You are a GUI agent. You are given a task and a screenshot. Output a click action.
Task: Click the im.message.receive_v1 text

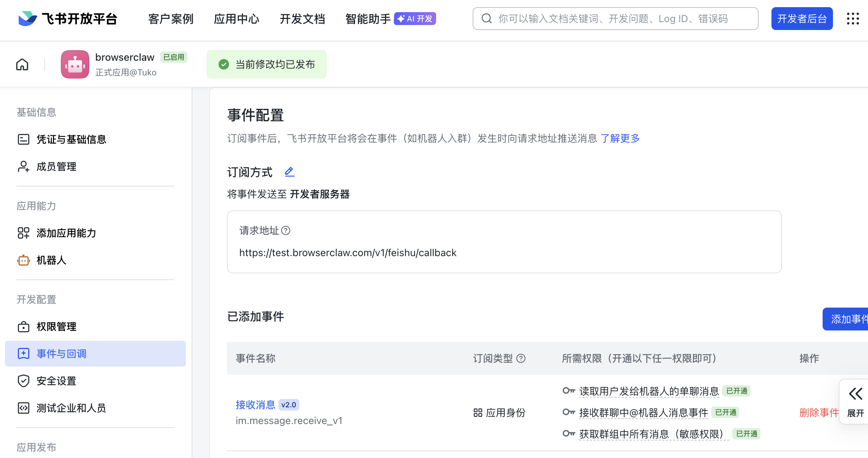click(x=289, y=420)
